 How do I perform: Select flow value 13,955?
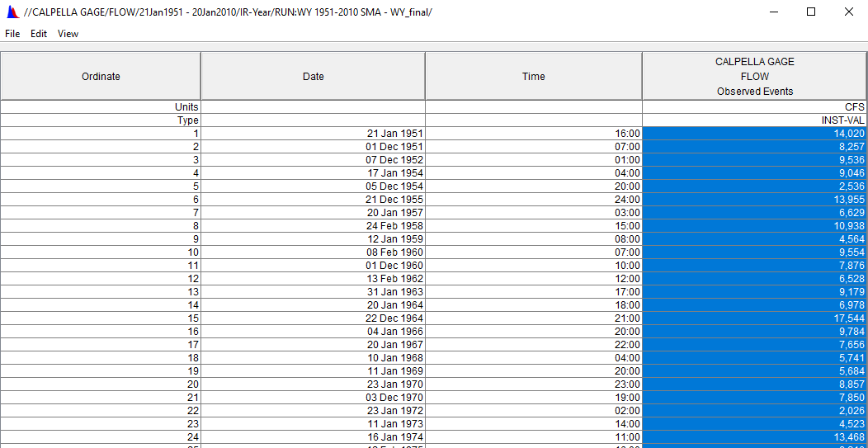coord(754,200)
